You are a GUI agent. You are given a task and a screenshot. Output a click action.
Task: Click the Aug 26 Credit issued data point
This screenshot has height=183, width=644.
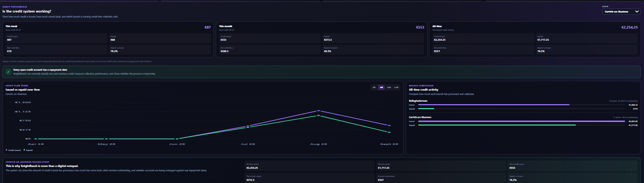[319, 111]
